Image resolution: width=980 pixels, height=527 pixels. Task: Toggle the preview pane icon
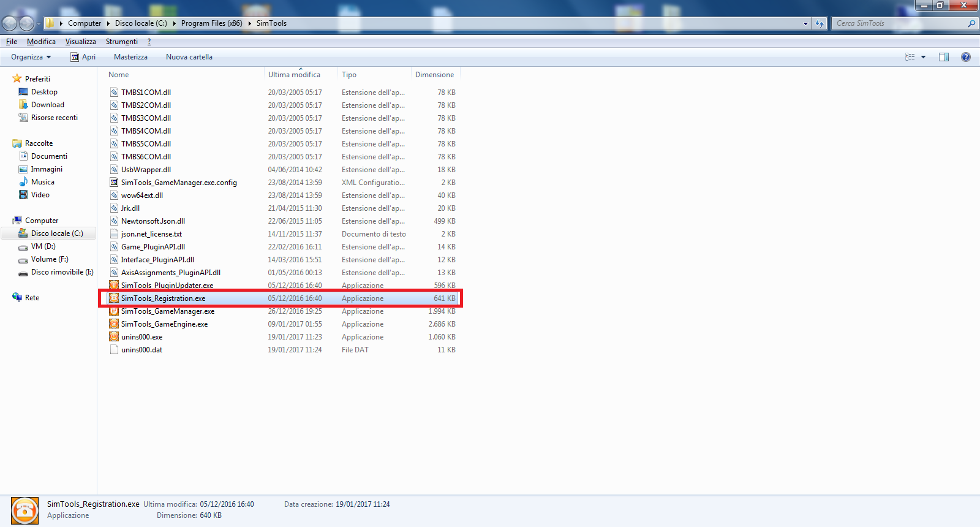(944, 57)
